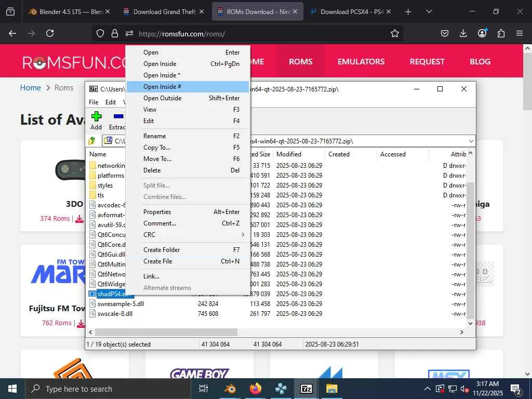The width and height of the screenshot is (532, 399).
Task: Expand the 7-Zip address path dropdown
Action: (x=471, y=141)
